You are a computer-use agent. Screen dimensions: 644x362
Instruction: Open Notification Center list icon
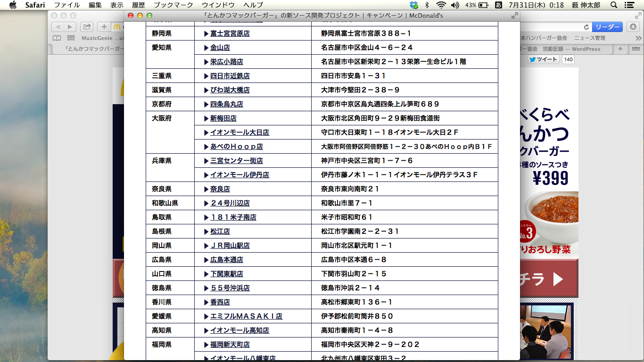pos(629,5)
